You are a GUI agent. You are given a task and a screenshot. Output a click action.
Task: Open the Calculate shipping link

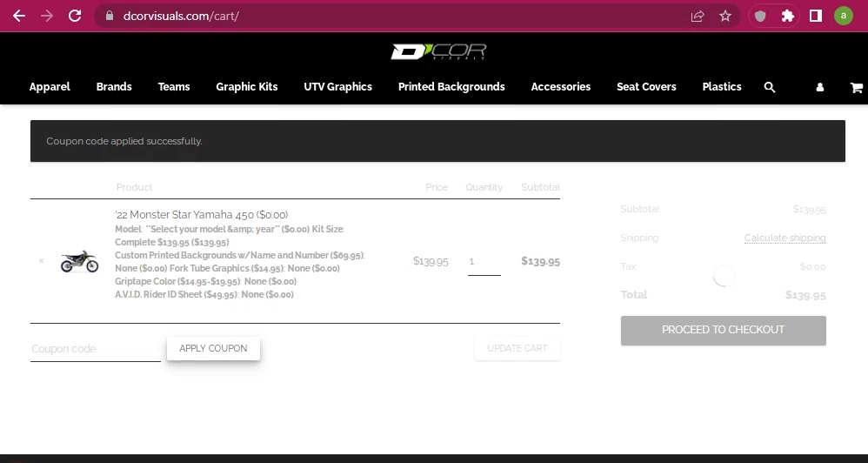coord(785,238)
